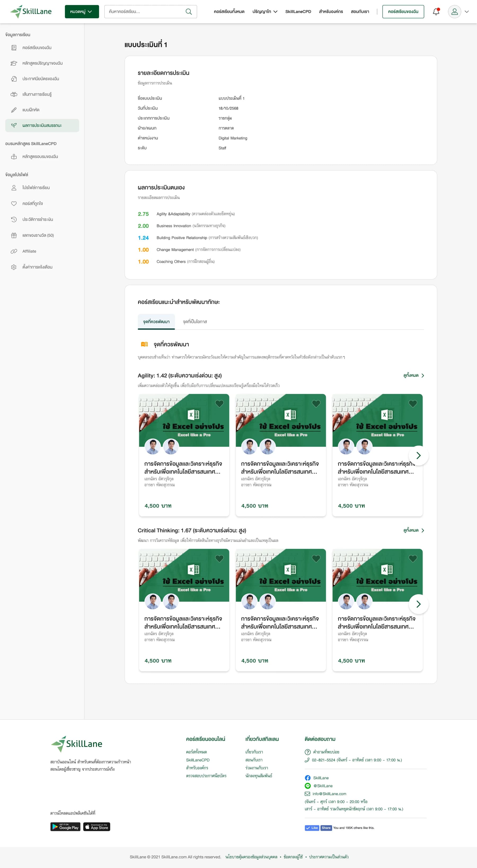Viewport: 477px width, 868px height.
Task: Click the SkillLane logo in header
Action: (x=31, y=11)
